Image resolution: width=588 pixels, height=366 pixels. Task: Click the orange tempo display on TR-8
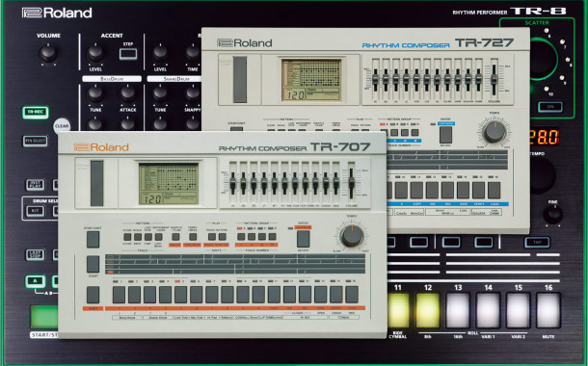click(x=545, y=137)
